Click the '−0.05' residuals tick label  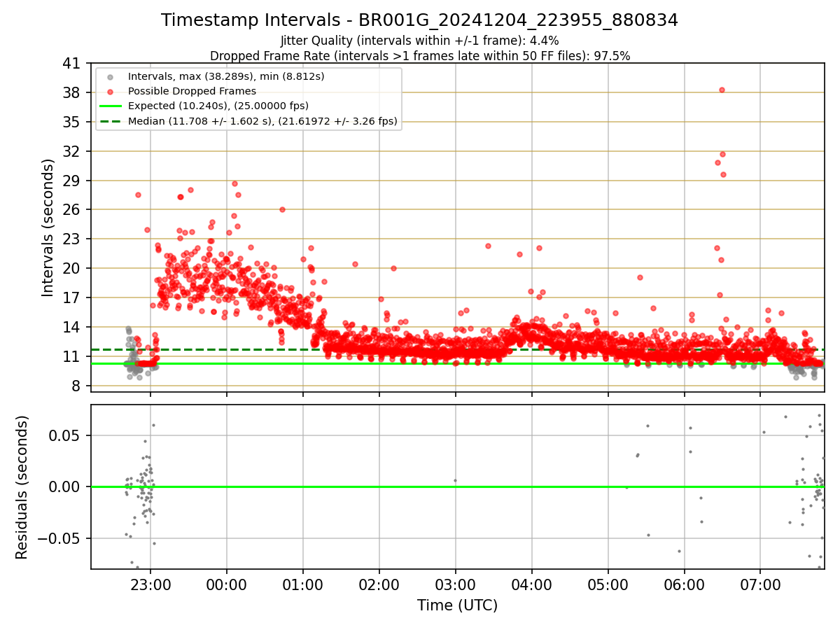pos(59,539)
